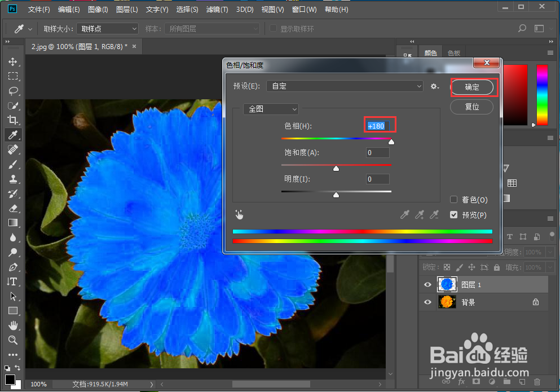This screenshot has width=560, height=392.
Task: Select the Brush tool
Action: (13, 164)
